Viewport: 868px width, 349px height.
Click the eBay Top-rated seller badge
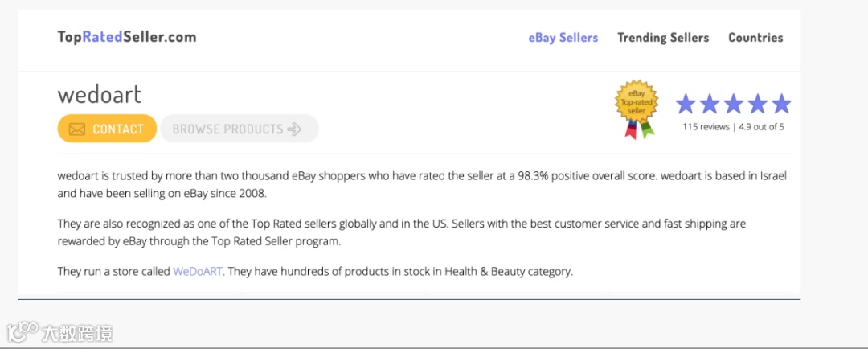tap(637, 108)
